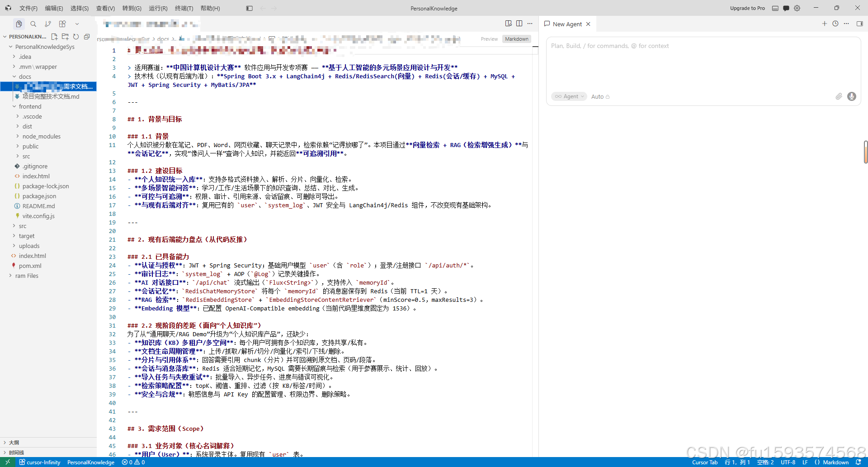Refresh the explorer file tree
Screen dimensions: 868x467
pos(76,37)
